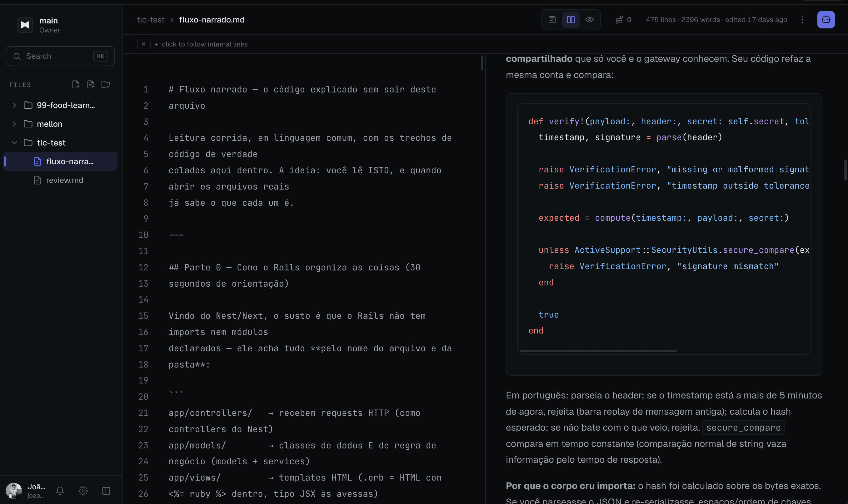Click 'signature mismatch' string in preview
This screenshot has width=848, height=504.
(x=727, y=266)
